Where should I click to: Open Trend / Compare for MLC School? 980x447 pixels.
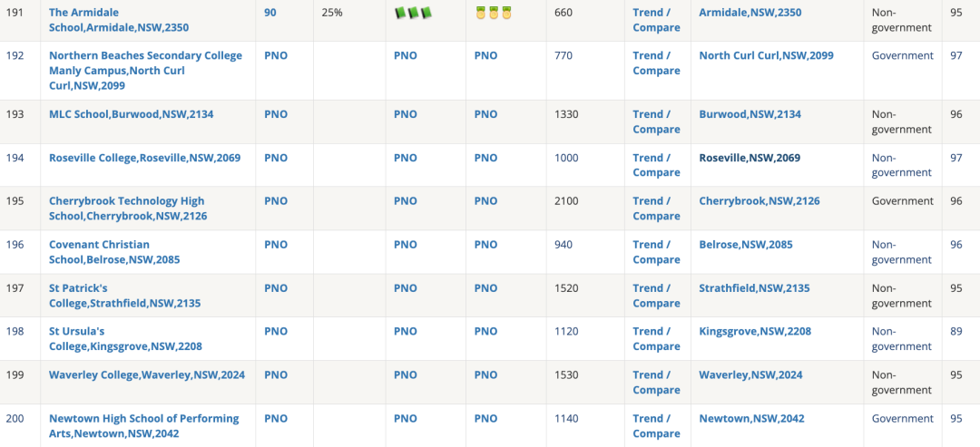tap(656, 121)
